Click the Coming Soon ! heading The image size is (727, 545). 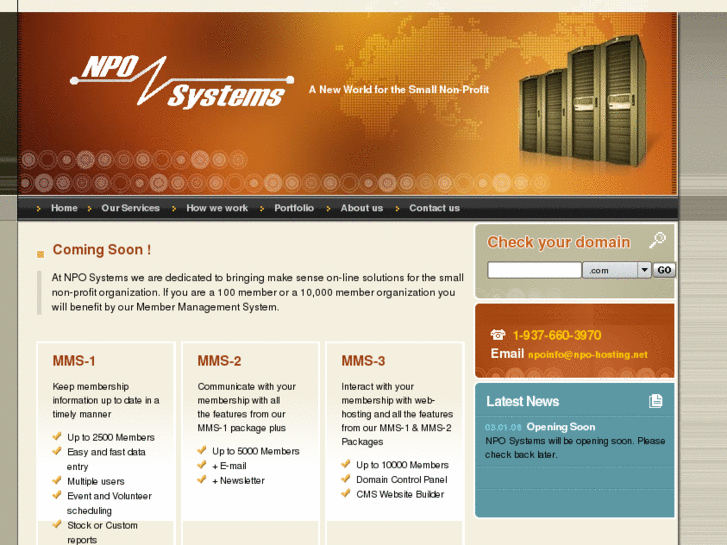coord(102,250)
